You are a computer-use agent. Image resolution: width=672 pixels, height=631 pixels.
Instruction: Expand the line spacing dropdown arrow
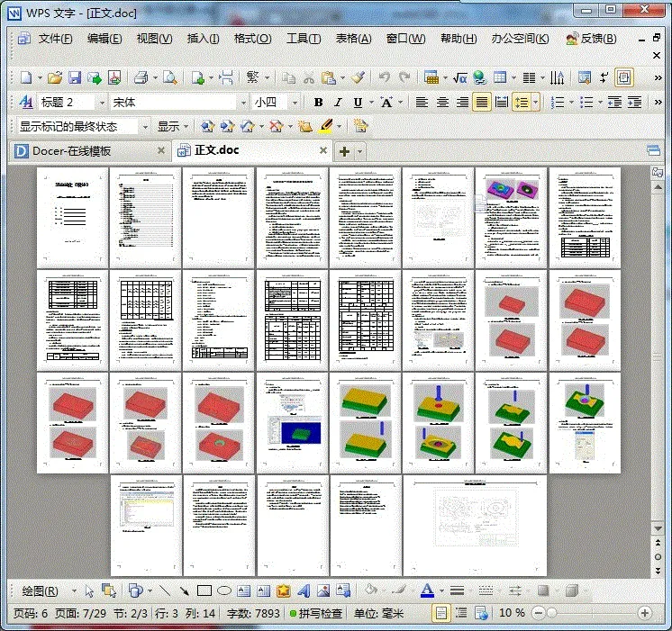(536, 103)
